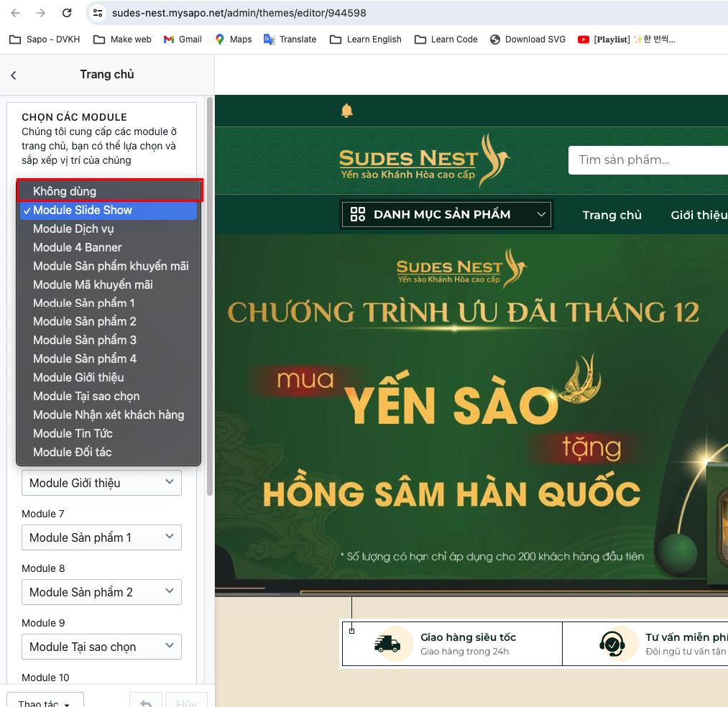The image size is (728, 707).
Task: Open the Module Giới thiệu dropdown
Action: click(101, 483)
